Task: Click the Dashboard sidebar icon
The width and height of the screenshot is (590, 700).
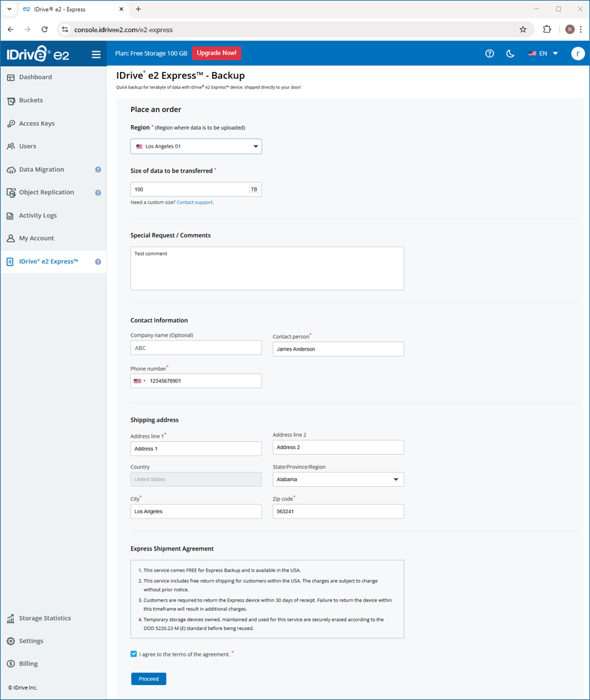Action: [x=10, y=77]
